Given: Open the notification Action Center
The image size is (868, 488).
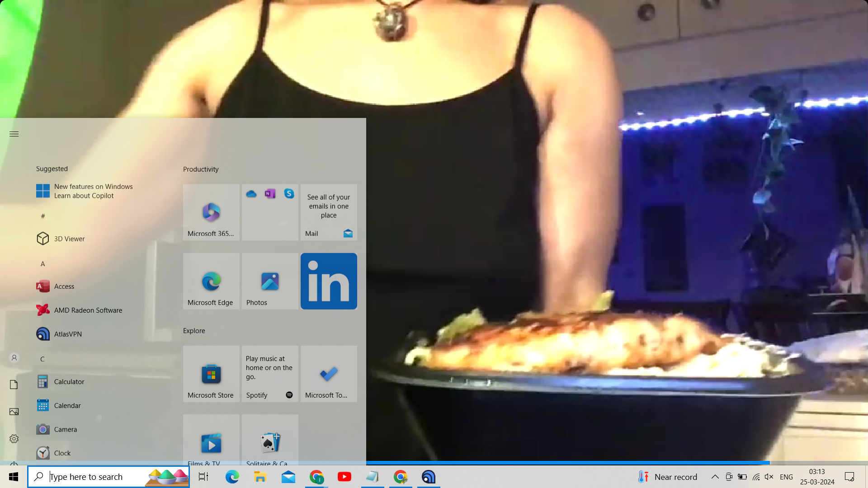Looking at the screenshot, I should (849, 477).
